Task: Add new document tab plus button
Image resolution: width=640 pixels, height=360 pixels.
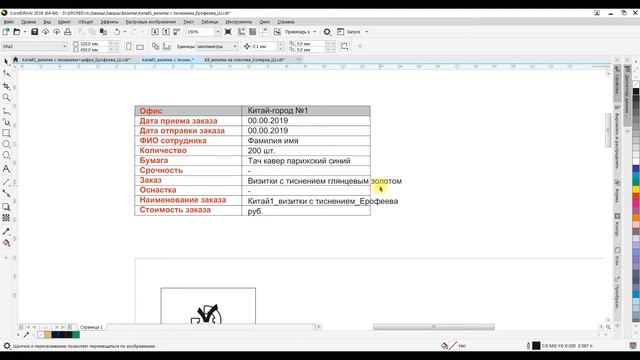Action: click(299, 60)
